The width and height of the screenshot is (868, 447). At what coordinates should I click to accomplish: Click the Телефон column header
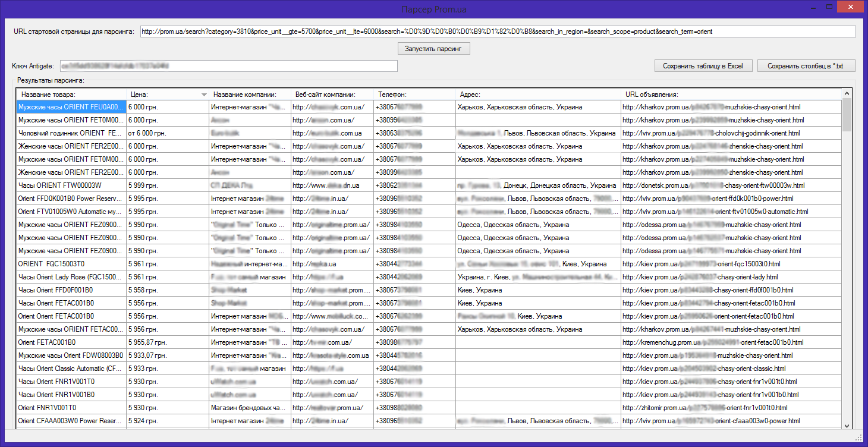coord(415,95)
